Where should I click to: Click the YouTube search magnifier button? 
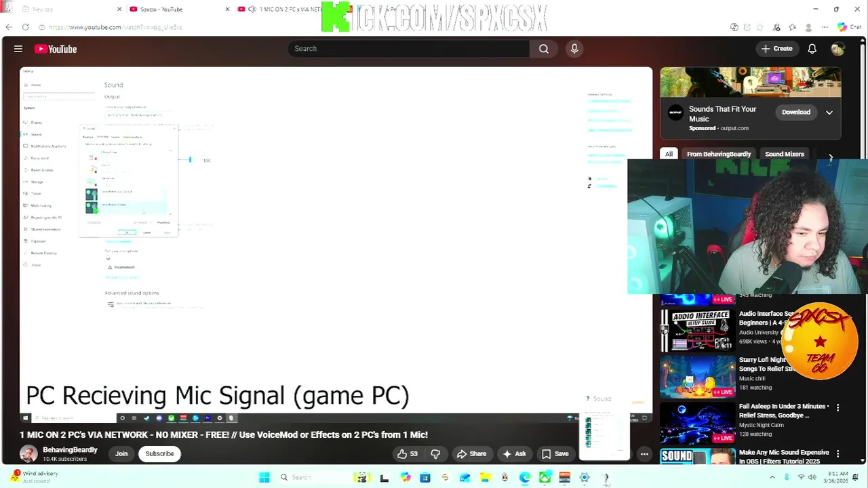[x=544, y=49]
